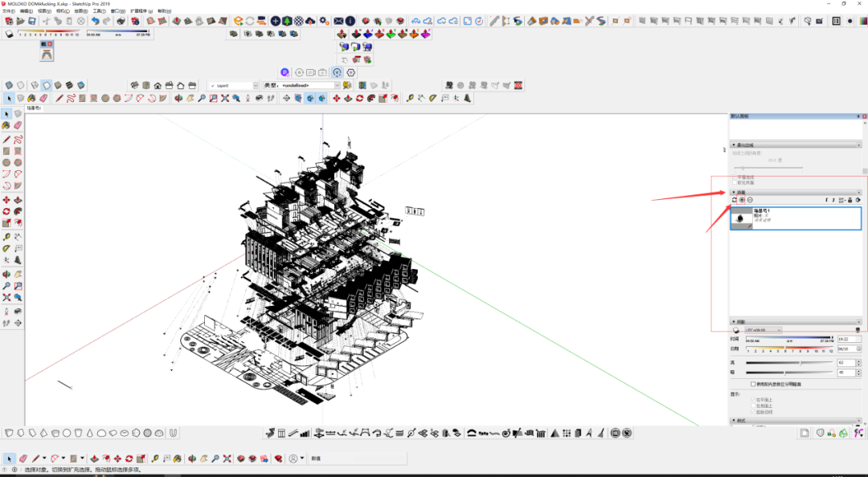Toggle smooth normals checkbox
This screenshot has height=477, width=868.
(x=735, y=177)
